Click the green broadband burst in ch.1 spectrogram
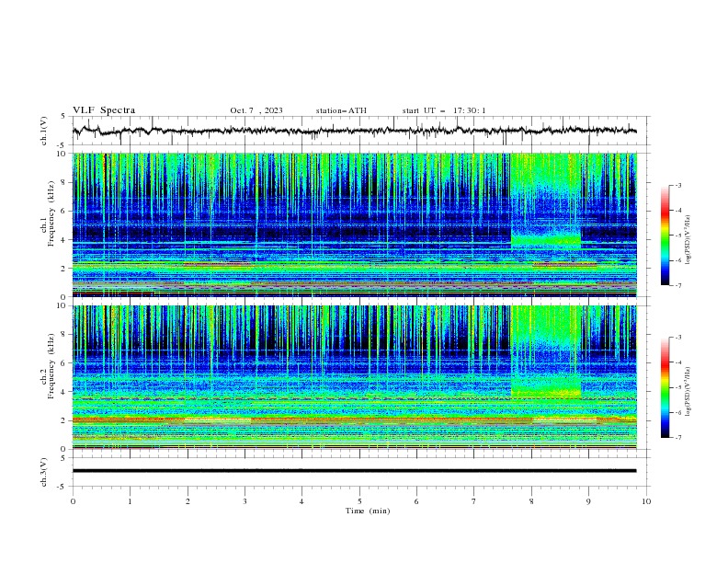The height and width of the screenshot is (563, 728). [546, 201]
